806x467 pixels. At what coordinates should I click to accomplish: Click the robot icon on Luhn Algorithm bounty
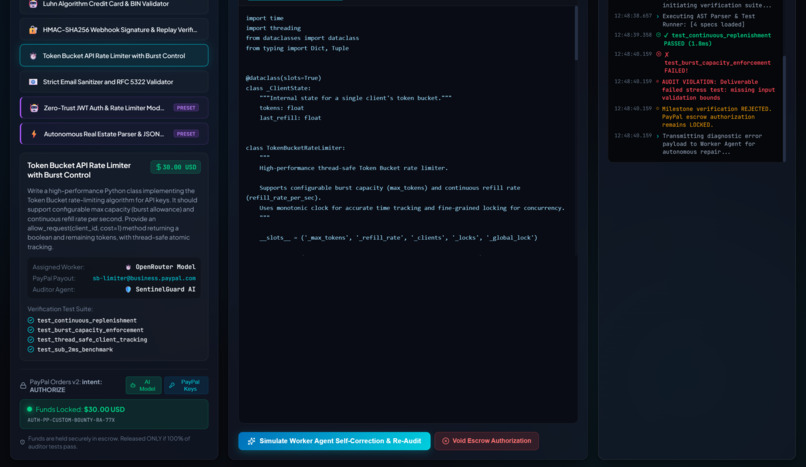pyautogui.click(x=33, y=4)
